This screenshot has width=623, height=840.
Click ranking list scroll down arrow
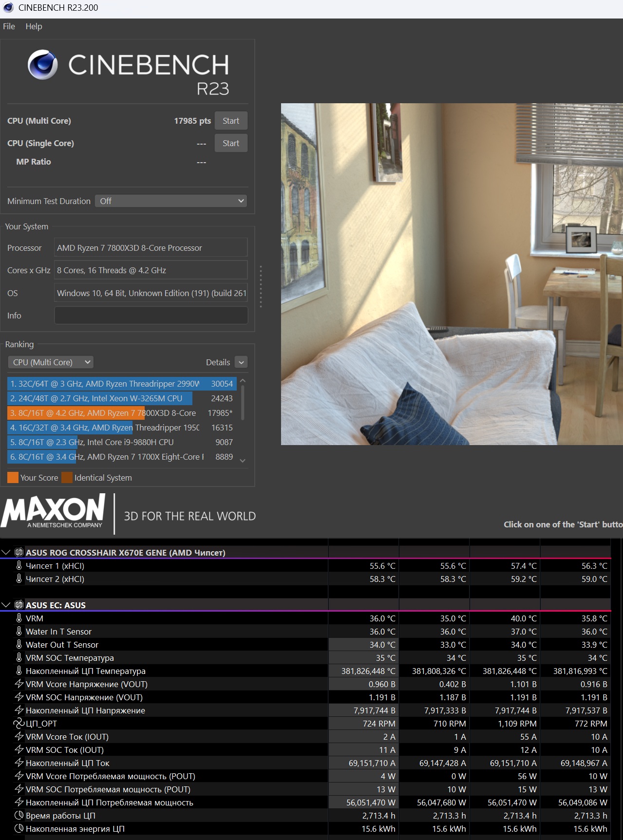tap(243, 460)
